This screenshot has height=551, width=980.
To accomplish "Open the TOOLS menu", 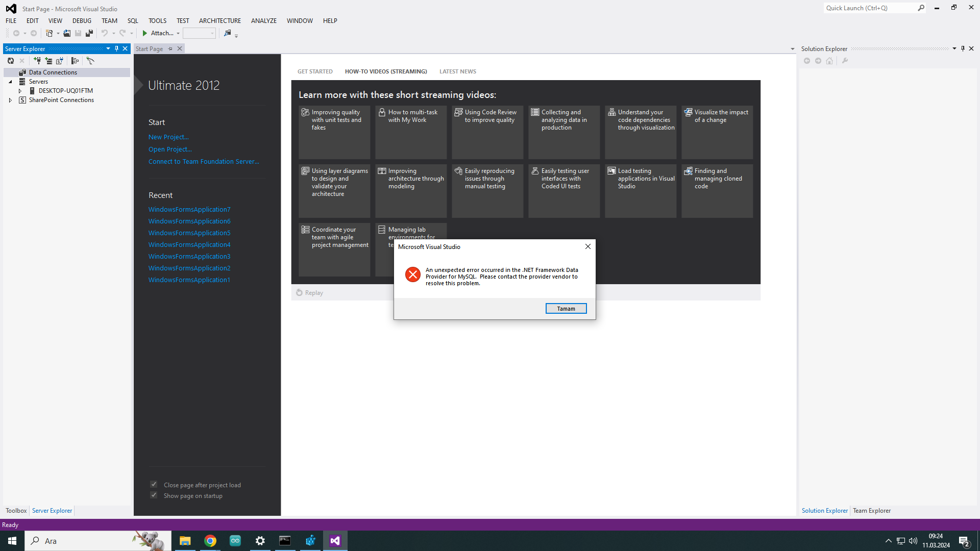I will 157,21.
